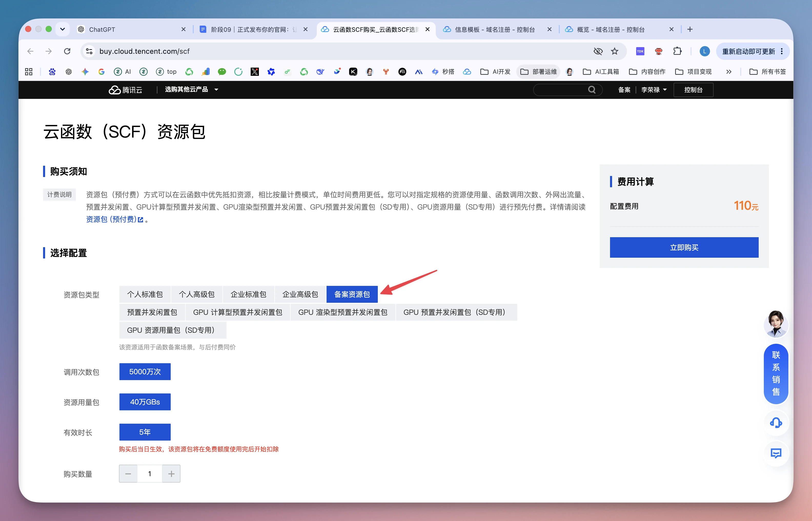Open the Gemini sparkle bookmark
The image size is (812, 521).
85,72
